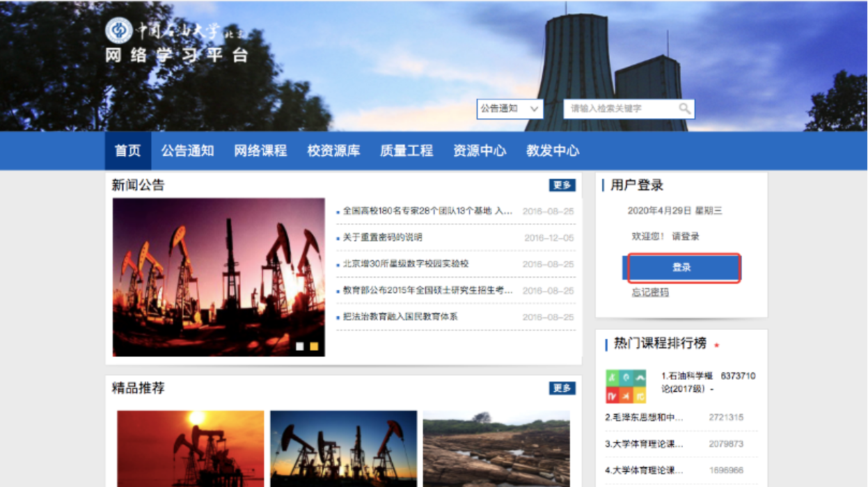Open the top course thumbnail icon
The image size is (868, 487).
point(626,386)
